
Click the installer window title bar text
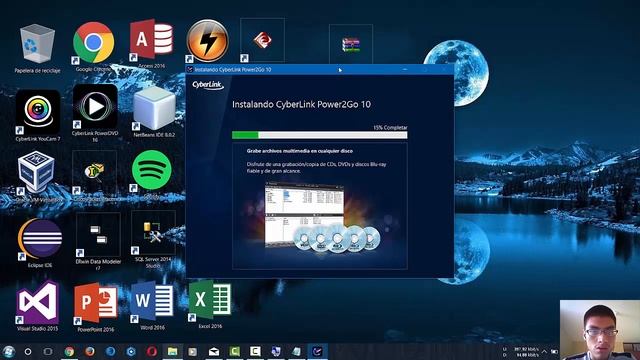pyautogui.click(x=232, y=69)
